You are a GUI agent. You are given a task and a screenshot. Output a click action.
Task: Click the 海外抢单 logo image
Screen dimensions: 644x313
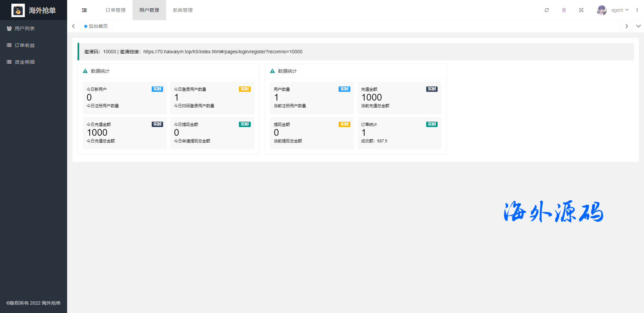18,10
